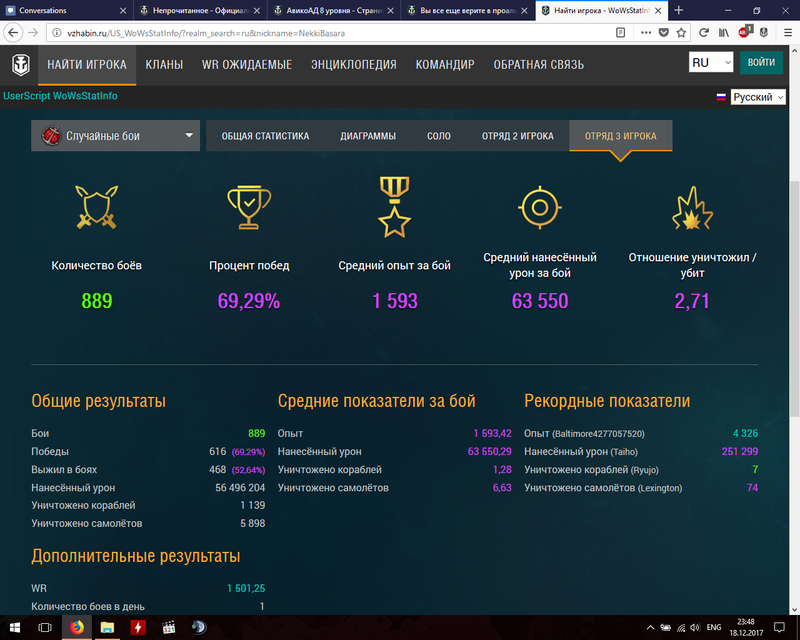The image size is (800, 640).
Task: Click the page vertical scrollbar thumb
Action: (794, 299)
